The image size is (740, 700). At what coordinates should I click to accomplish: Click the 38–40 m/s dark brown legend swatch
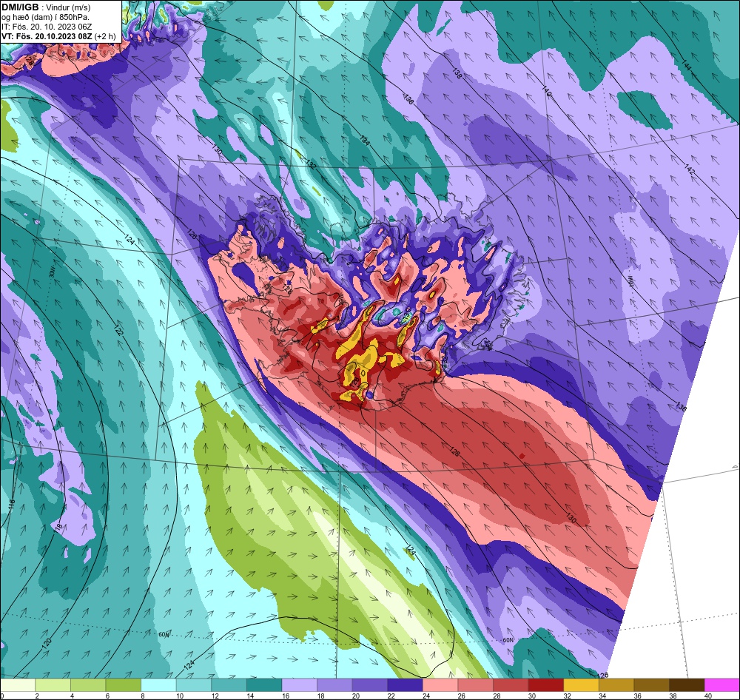(x=686, y=685)
